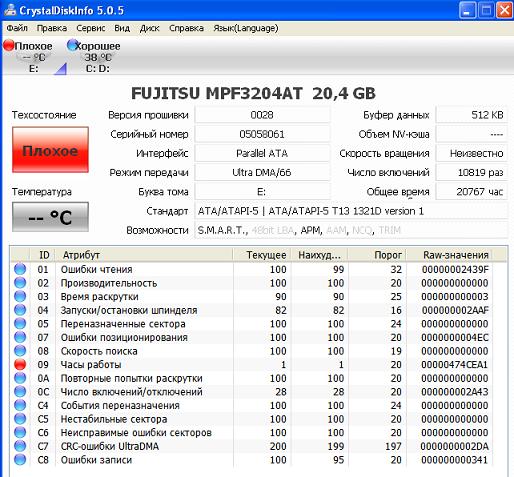Click raw value 00000474CEA1
Viewport: 514px width, 477px height.
tap(454, 364)
